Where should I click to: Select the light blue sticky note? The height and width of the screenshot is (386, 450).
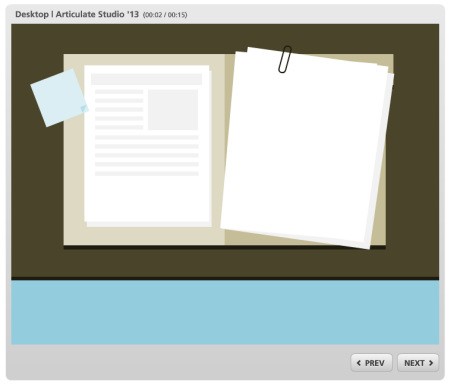59,98
